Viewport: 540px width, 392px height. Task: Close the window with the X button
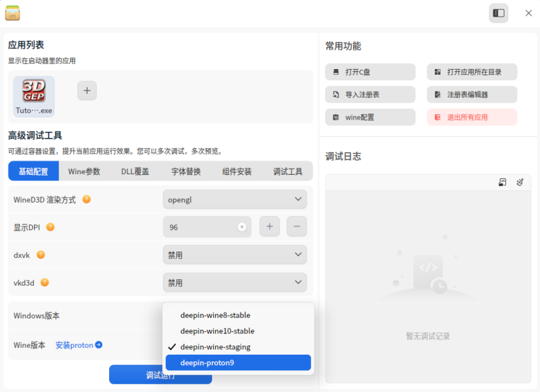(x=528, y=13)
